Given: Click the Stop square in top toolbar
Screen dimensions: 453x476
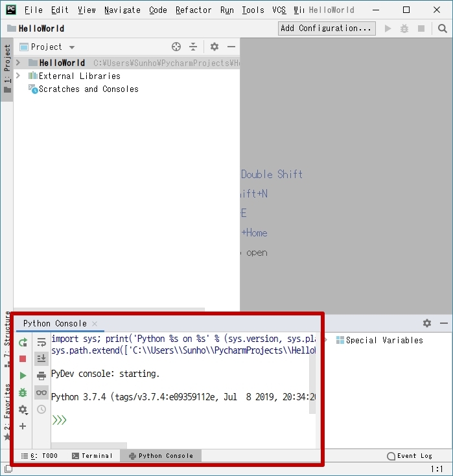Looking at the screenshot, I should tap(421, 28).
